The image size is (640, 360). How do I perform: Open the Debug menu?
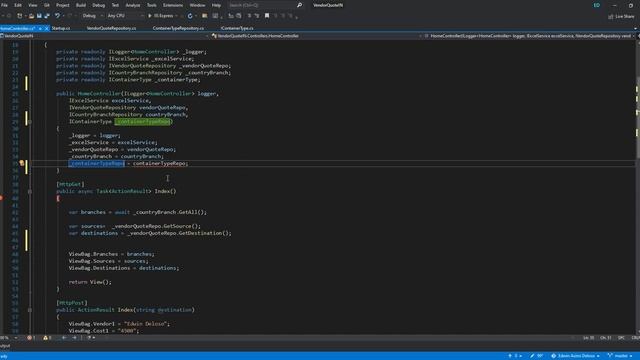click(x=98, y=5)
